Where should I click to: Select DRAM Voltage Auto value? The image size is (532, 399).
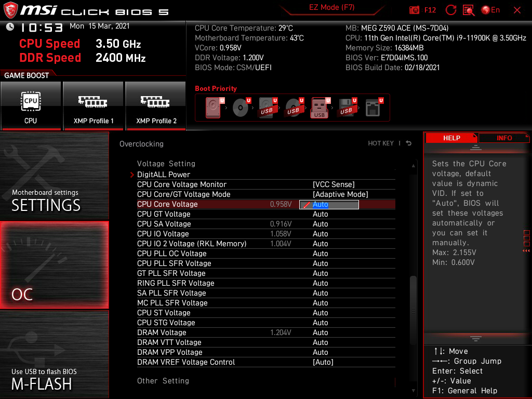point(320,332)
